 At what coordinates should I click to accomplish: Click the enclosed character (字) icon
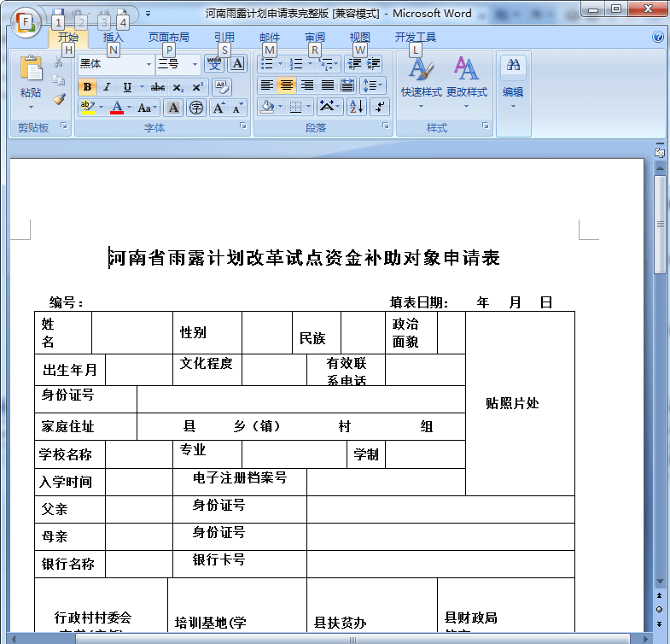(x=196, y=108)
